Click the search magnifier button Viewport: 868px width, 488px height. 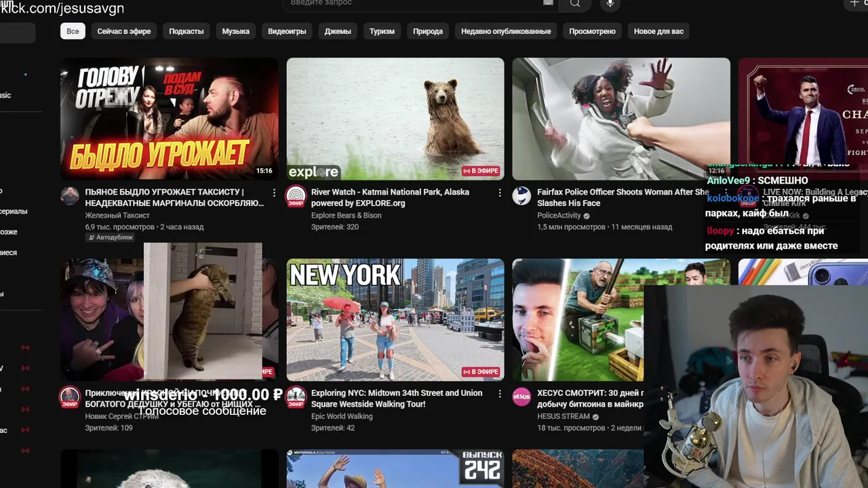tap(575, 3)
